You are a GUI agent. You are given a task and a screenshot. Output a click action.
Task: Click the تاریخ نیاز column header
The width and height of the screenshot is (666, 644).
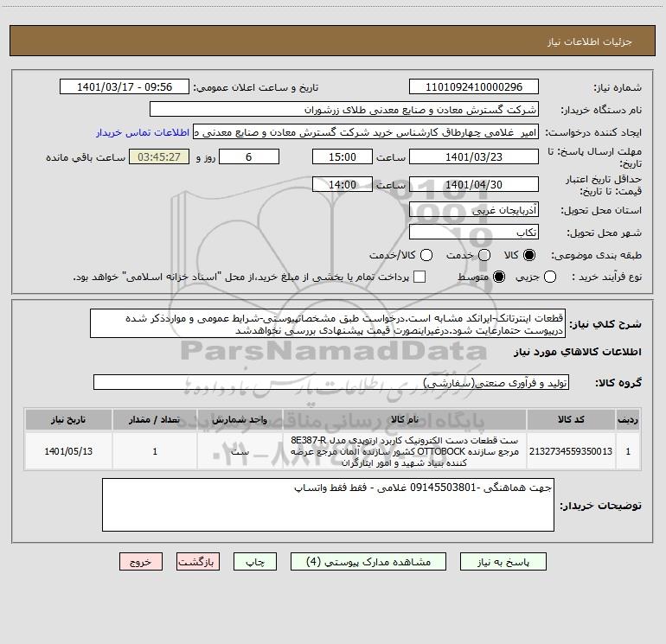(68, 419)
